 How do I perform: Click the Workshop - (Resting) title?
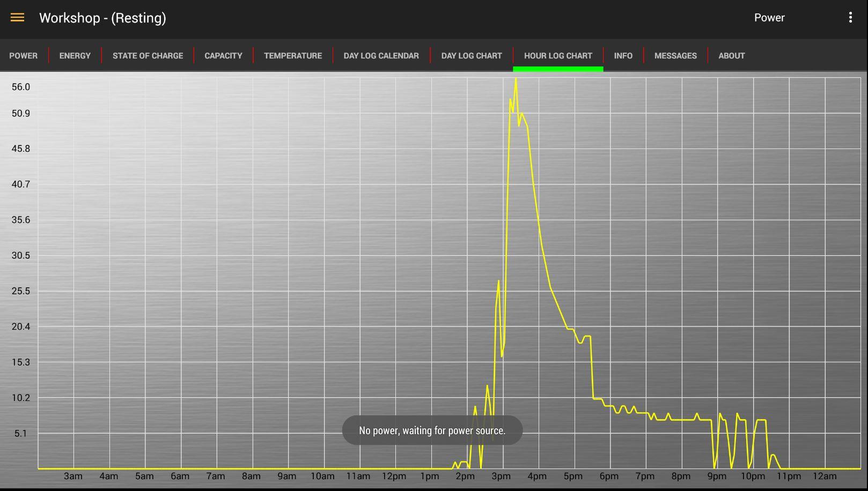(x=102, y=18)
